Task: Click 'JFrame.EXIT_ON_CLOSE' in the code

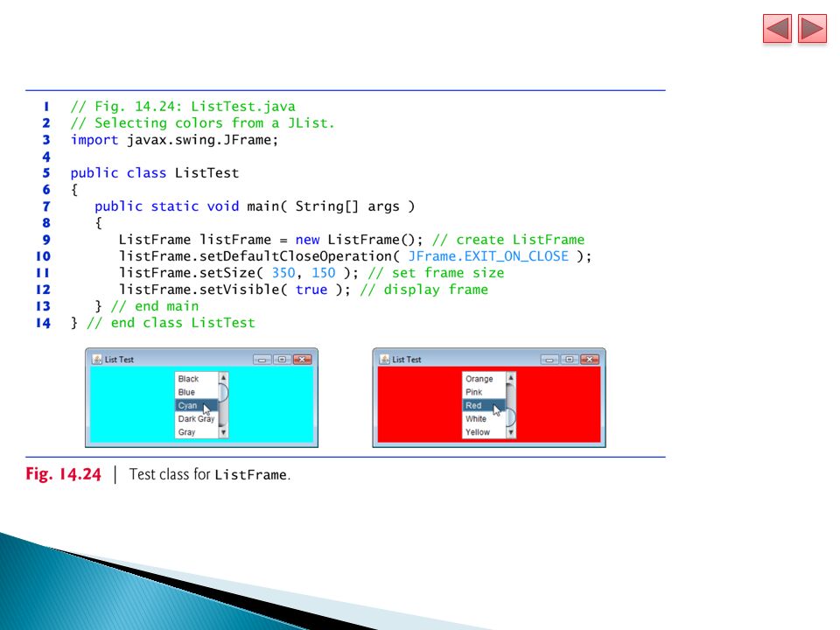Action: pyautogui.click(x=488, y=256)
